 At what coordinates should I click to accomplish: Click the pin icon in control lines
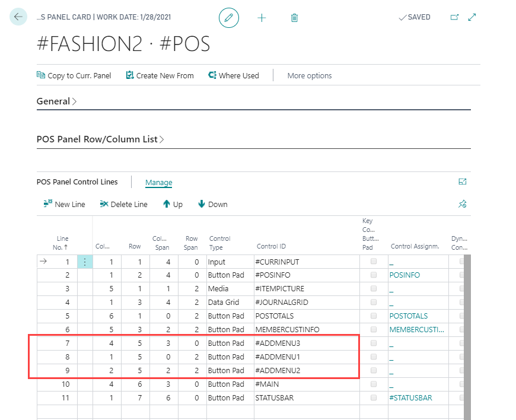(463, 204)
